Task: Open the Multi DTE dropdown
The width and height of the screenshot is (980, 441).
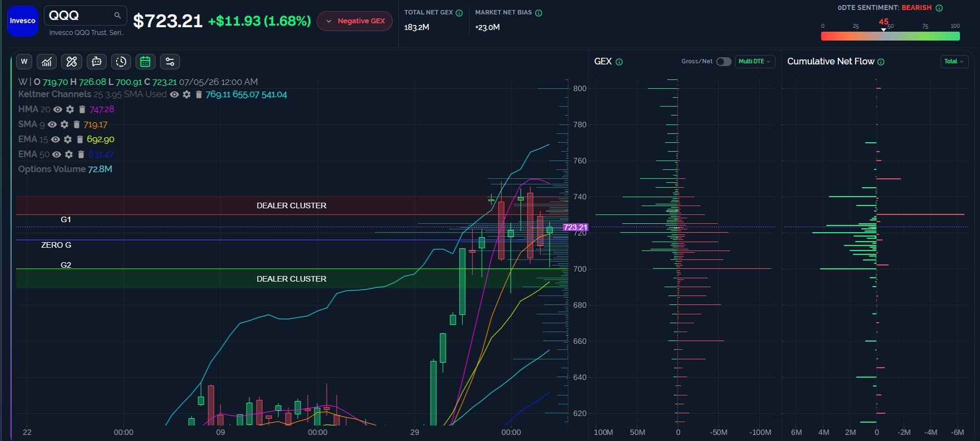Action: tap(755, 62)
